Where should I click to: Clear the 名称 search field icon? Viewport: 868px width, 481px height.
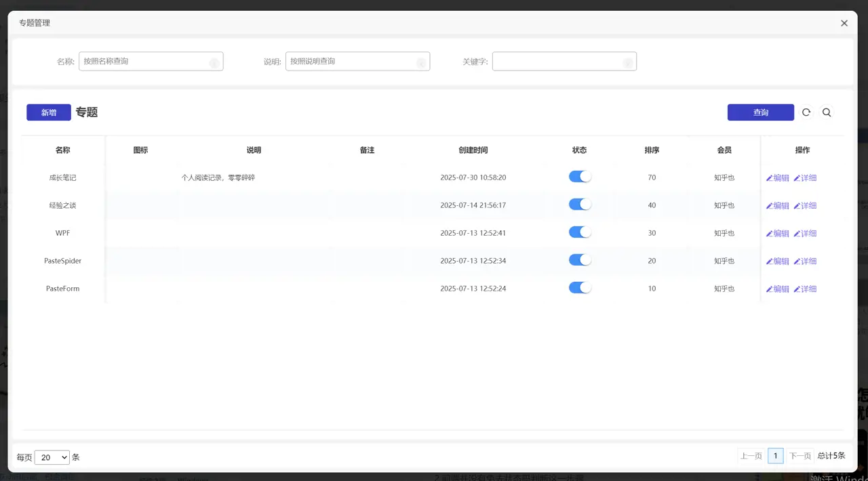point(214,63)
